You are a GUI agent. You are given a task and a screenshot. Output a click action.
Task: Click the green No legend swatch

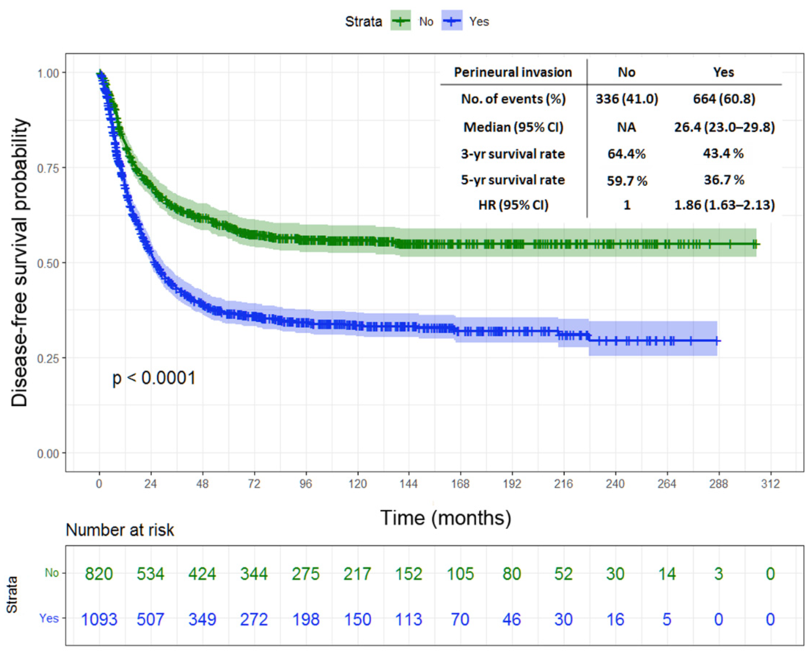click(x=400, y=21)
